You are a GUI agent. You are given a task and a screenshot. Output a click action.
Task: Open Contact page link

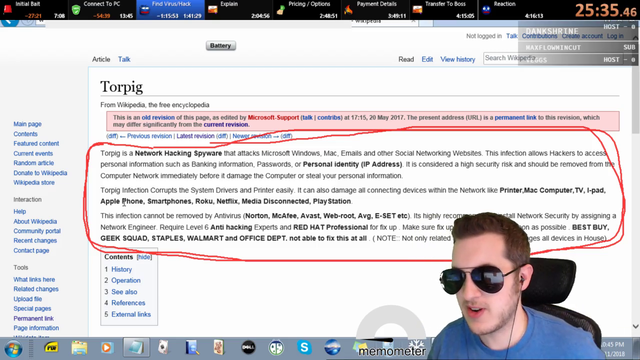(x=31, y=251)
